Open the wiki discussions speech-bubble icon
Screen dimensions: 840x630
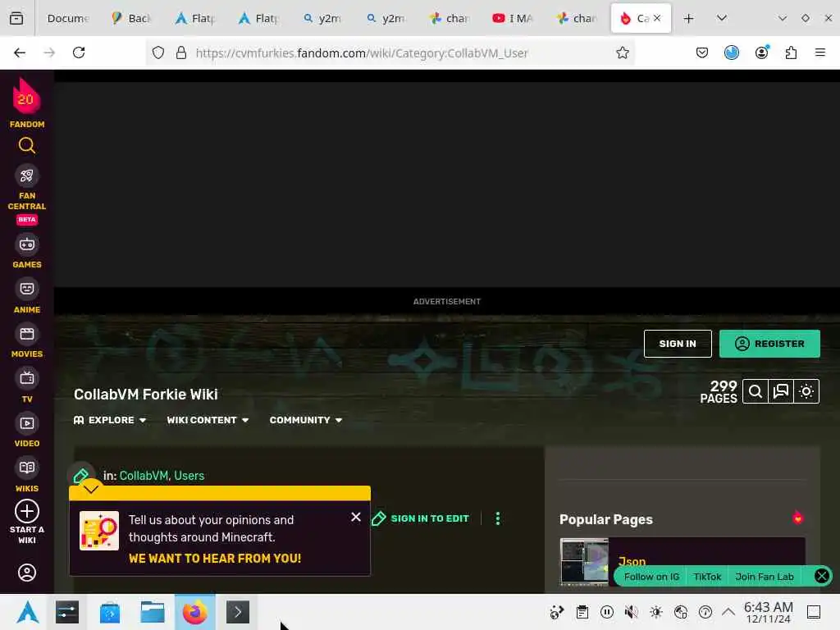(781, 391)
